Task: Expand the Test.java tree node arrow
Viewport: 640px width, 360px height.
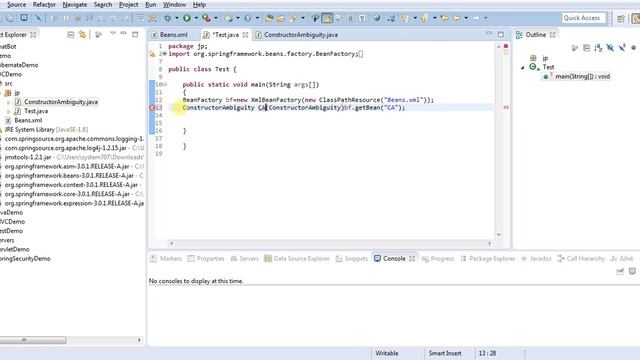Action: [x=9, y=111]
